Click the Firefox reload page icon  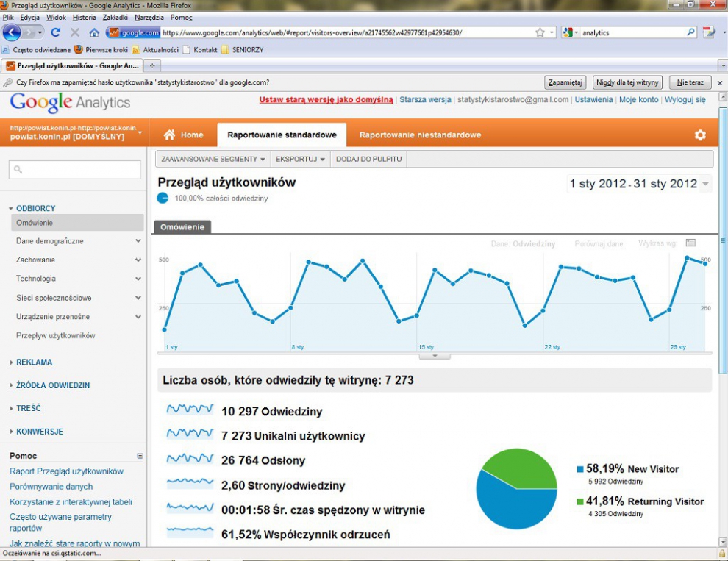(56, 32)
